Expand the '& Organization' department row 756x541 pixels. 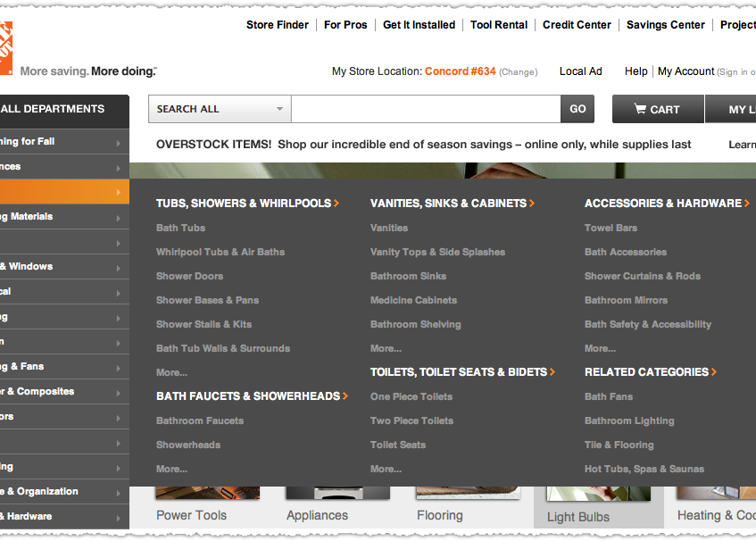pyautogui.click(x=64, y=492)
